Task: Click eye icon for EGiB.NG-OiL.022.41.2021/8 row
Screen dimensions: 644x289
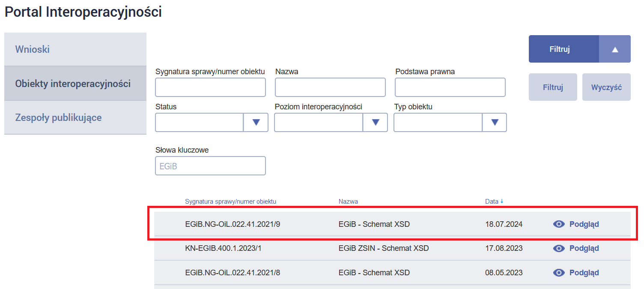Action: coord(559,273)
